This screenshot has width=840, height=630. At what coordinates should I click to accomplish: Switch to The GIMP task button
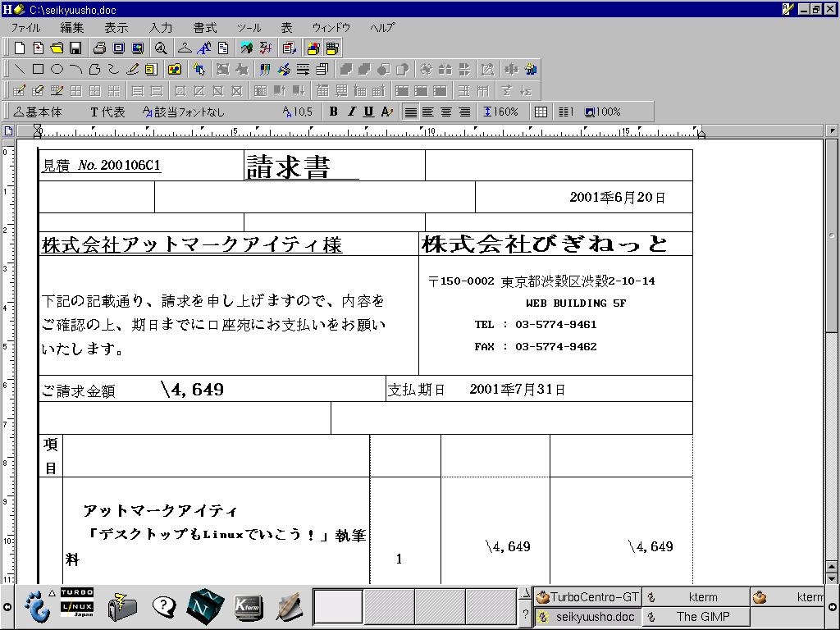click(696, 617)
